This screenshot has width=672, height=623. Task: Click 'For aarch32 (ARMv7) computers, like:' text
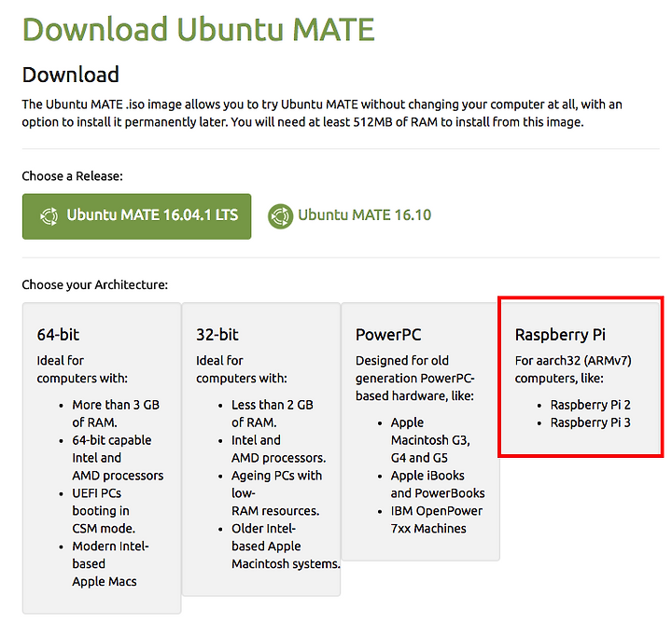coord(573,369)
